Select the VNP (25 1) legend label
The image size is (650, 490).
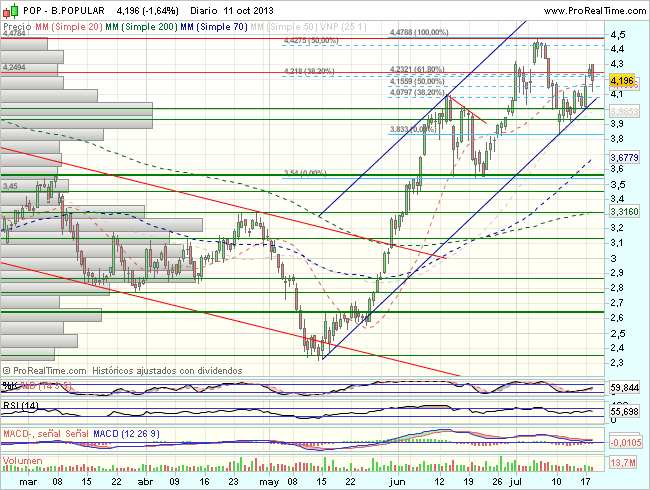(x=344, y=27)
